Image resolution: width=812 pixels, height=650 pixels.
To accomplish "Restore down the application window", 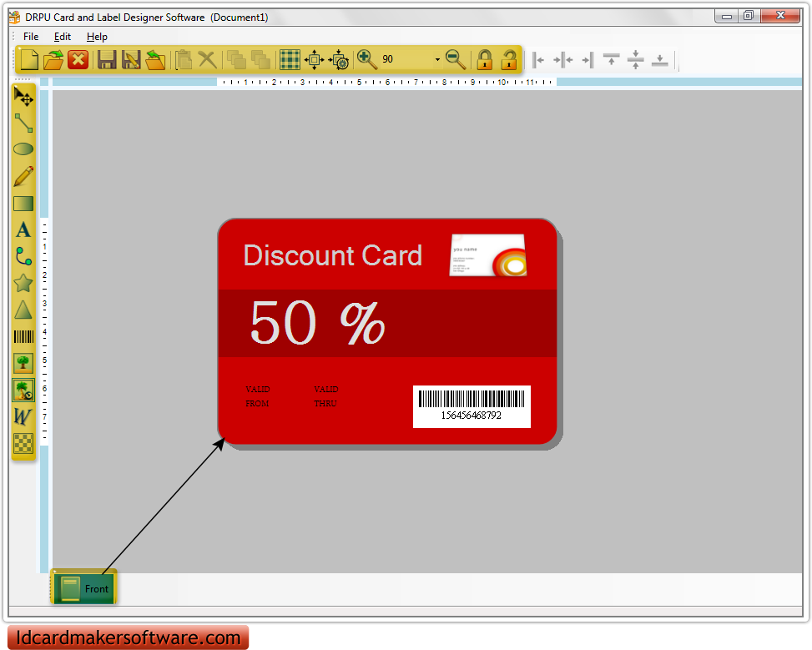I will pyautogui.click(x=749, y=16).
